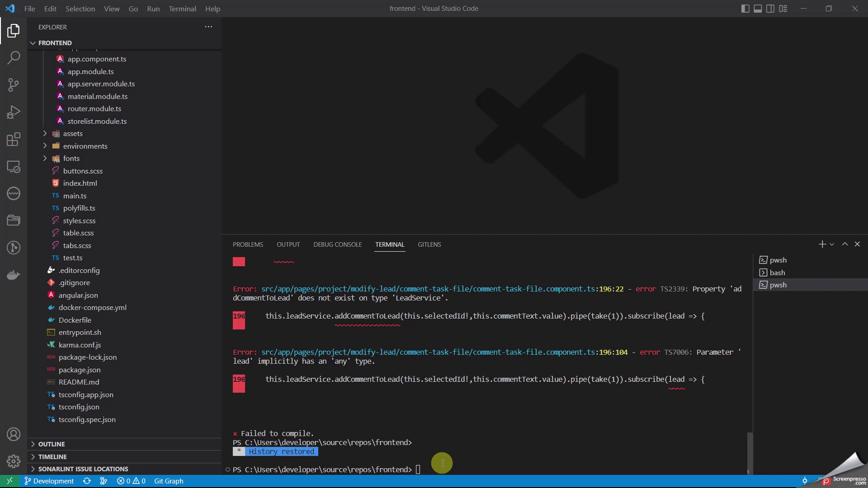Select the bash terminal instance
868x488 pixels.
click(777, 272)
